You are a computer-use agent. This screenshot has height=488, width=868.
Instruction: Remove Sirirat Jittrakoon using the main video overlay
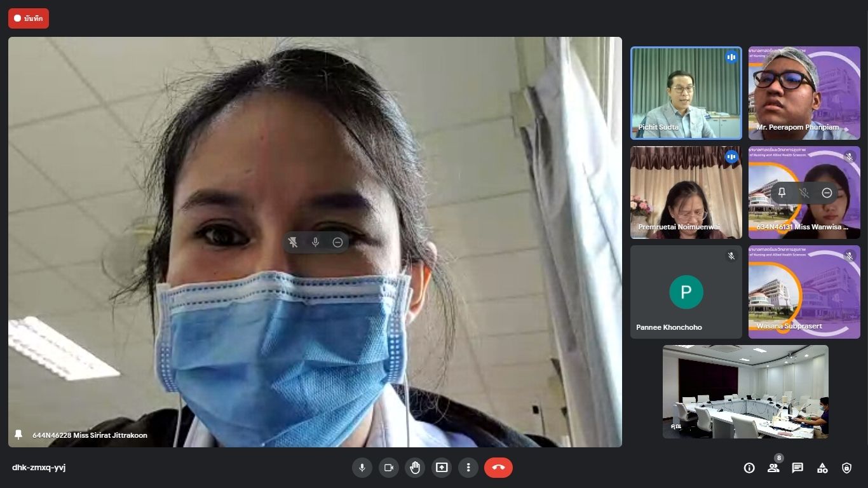pyautogui.click(x=338, y=242)
